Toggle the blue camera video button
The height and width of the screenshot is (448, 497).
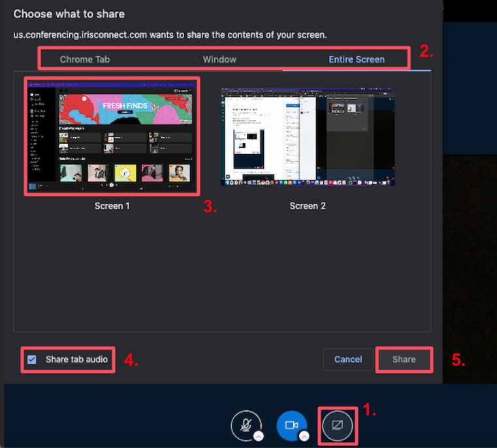[292, 426]
